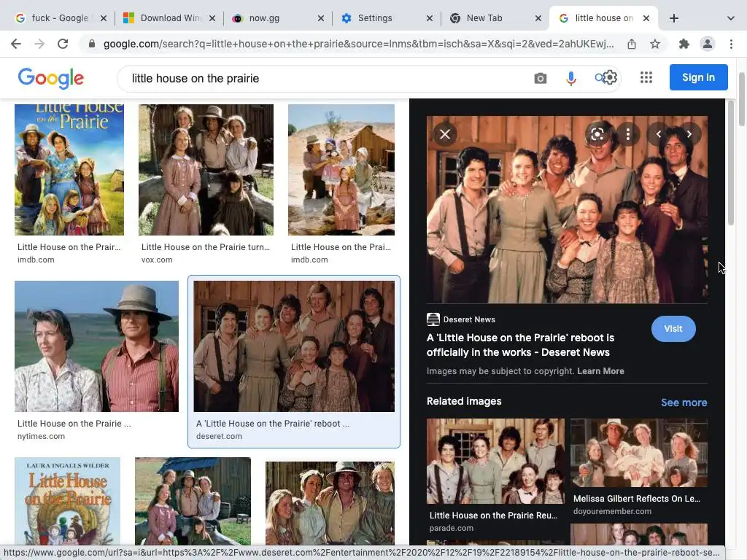Screen dimensions: 747x560
Task: Go back with the browser back arrow
Action: click(x=16, y=44)
